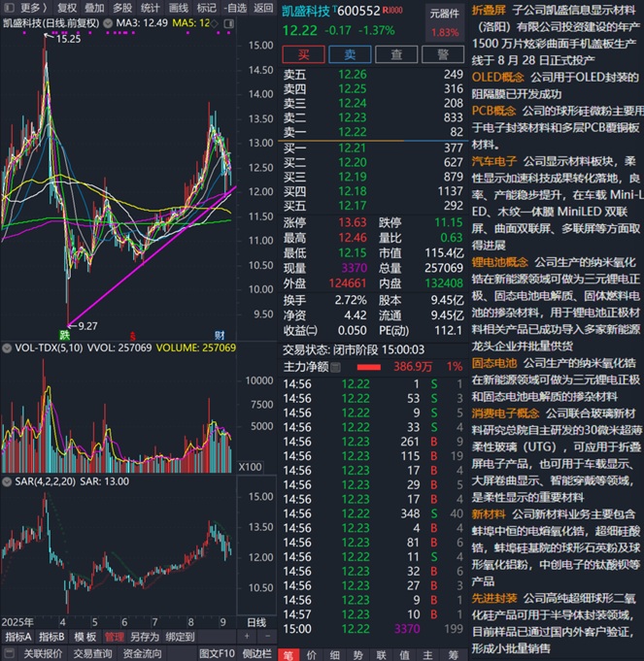Image resolution: width=644 pixels, height=661 pixels.
Task: Click 买一 price 12.21
Action: 353,148
